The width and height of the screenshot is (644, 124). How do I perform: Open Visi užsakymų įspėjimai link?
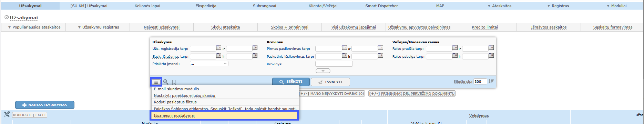[354, 27]
